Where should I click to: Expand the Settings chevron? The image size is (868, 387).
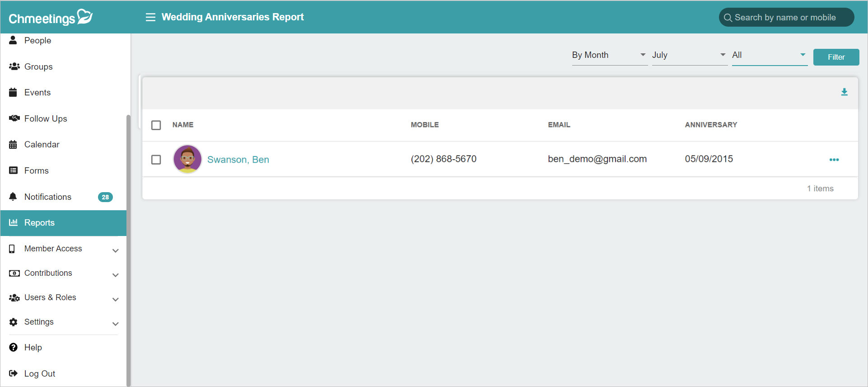point(116,324)
